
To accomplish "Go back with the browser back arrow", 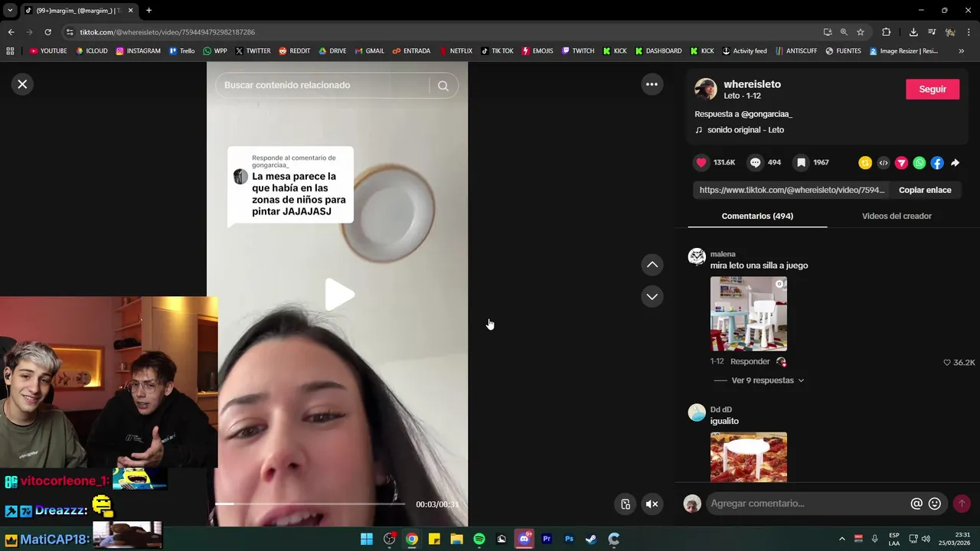I will point(11,32).
